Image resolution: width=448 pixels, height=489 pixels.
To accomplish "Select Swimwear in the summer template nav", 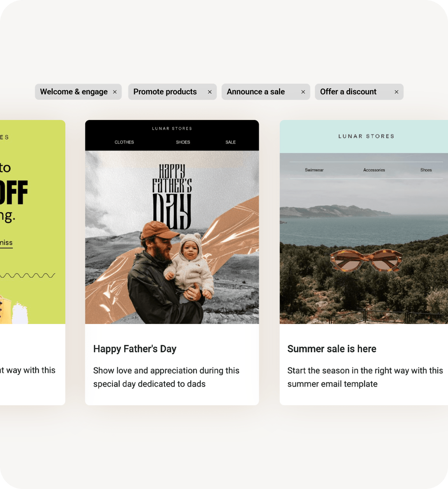I will 314,170.
